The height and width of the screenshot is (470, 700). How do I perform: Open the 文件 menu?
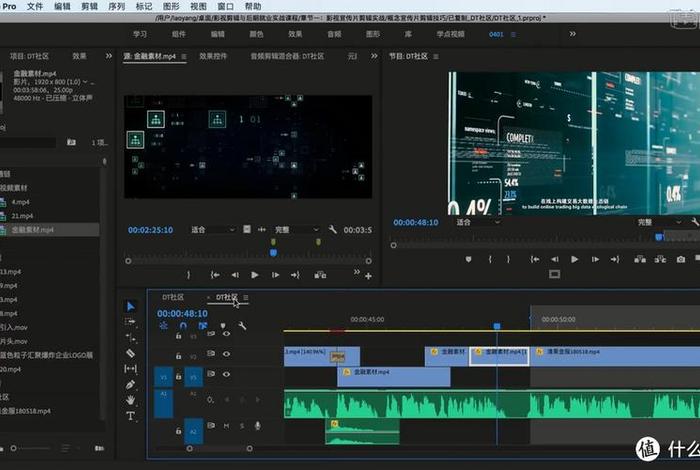(x=35, y=6)
